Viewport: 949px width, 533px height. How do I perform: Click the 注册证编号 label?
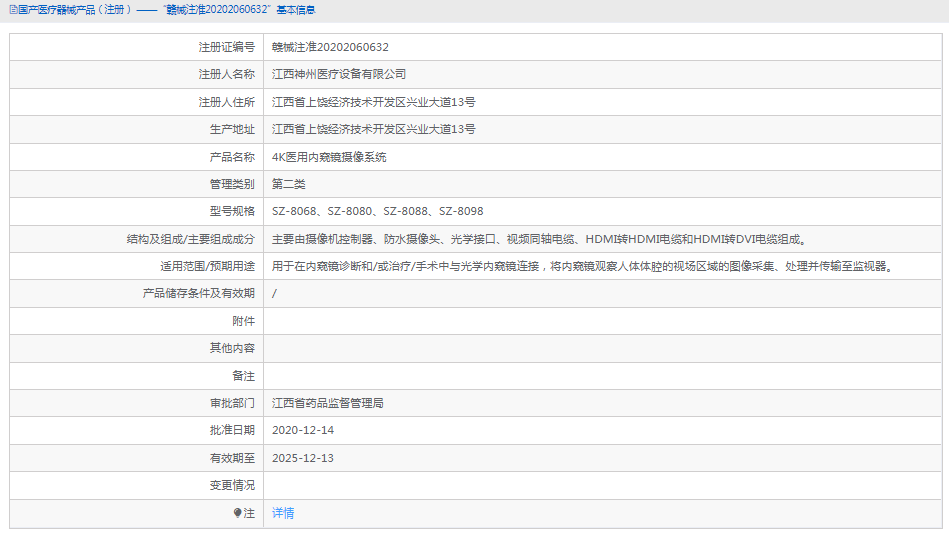(227, 47)
